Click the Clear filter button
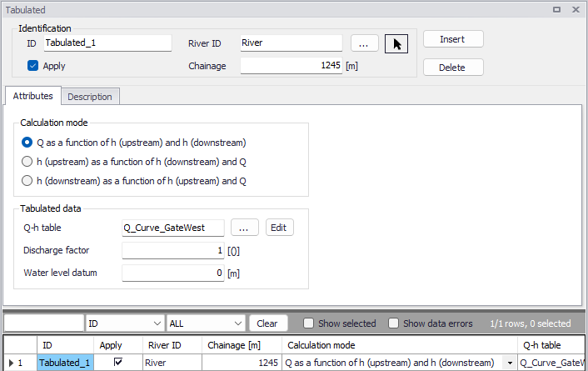Screen dimensions: 588x371 click(x=268, y=323)
